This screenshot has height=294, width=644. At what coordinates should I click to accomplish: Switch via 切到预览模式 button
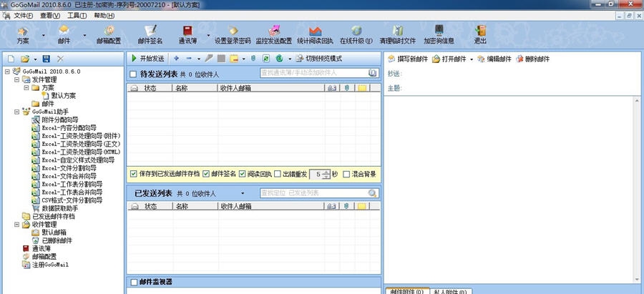coord(318,59)
